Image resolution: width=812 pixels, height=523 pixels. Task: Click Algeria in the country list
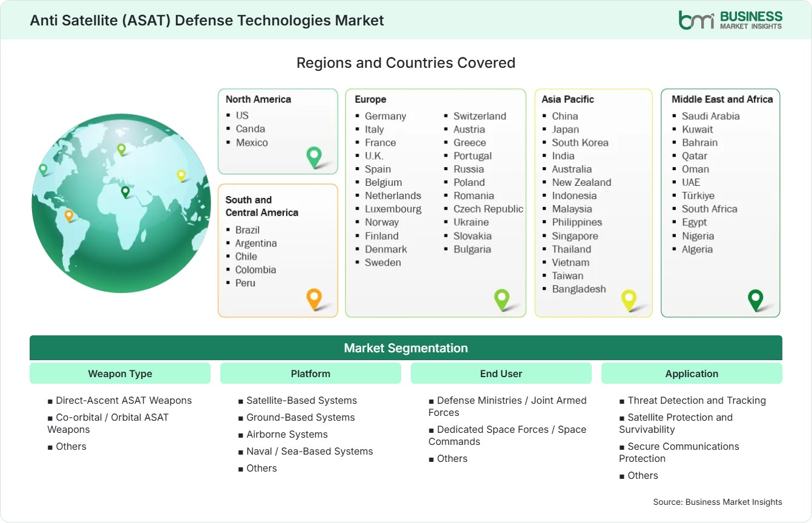tap(698, 249)
